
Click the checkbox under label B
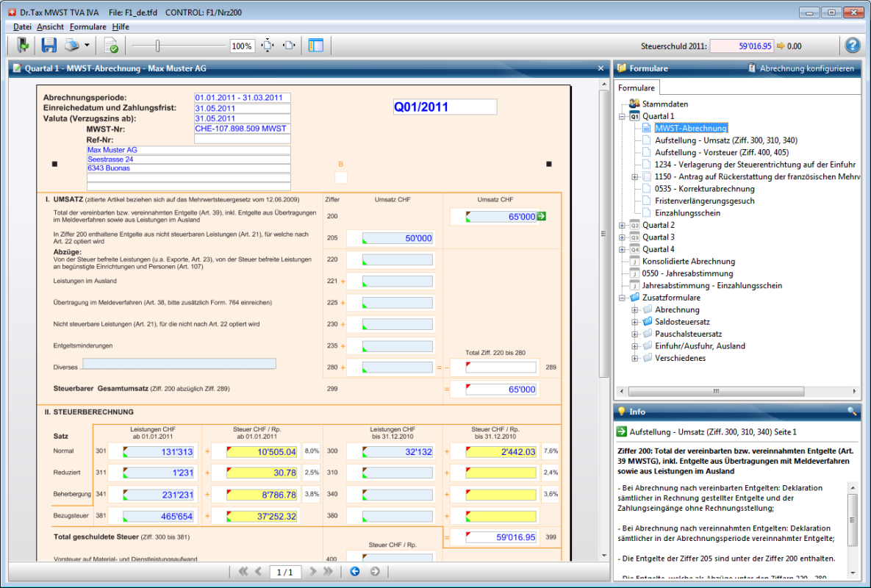[341, 178]
